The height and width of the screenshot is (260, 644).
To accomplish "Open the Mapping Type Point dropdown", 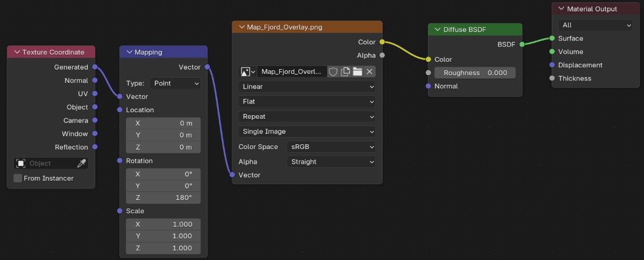I will (x=175, y=84).
